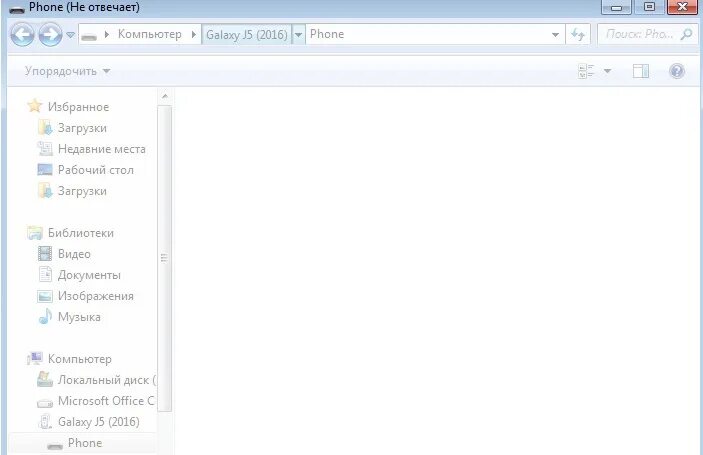Select Galaxy J5 (2016) breadcrumb segment
703x455 pixels.
point(247,35)
